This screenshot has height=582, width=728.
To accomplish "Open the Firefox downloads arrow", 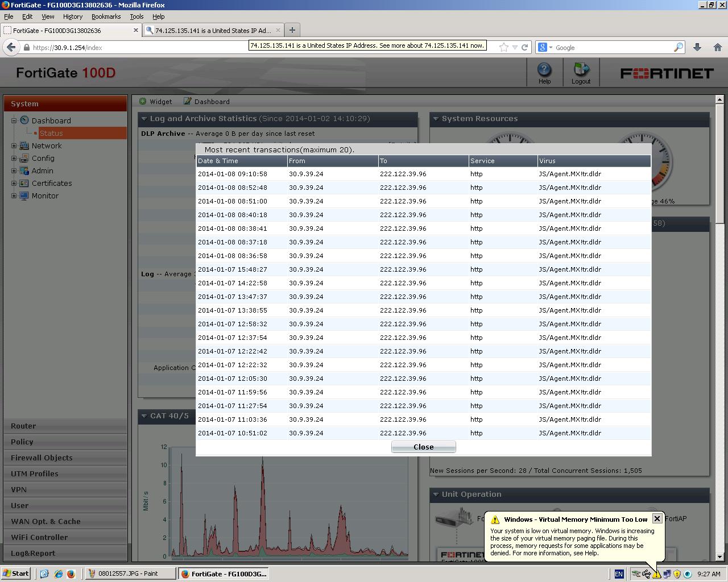I will pos(697,47).
